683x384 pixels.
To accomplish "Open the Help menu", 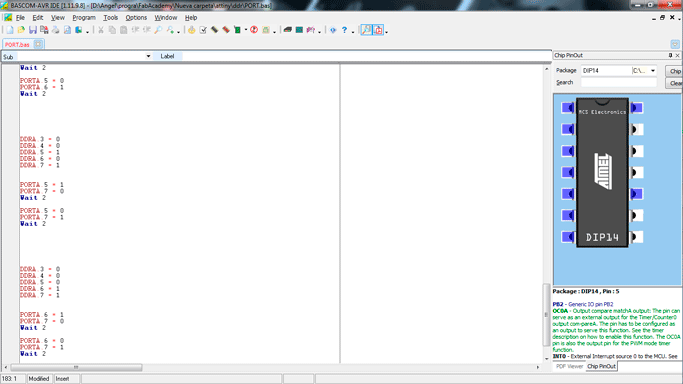I will pos(191,18).
